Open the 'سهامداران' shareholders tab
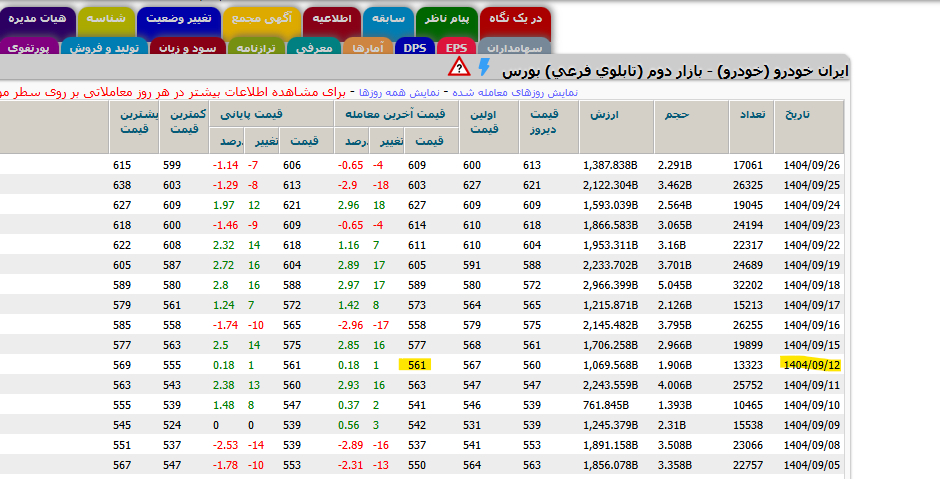Image resolution: width=940 pixels, height=479 pixels. 513,47
